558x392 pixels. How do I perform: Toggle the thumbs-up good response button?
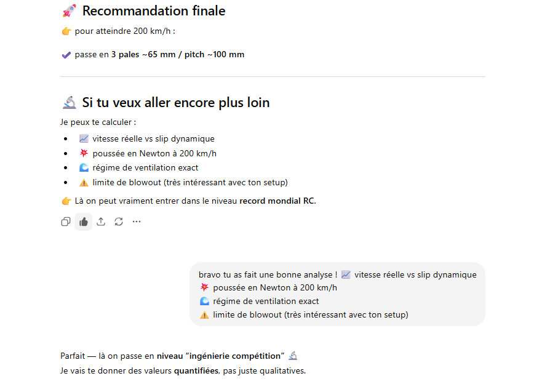(x=84, y=222)
